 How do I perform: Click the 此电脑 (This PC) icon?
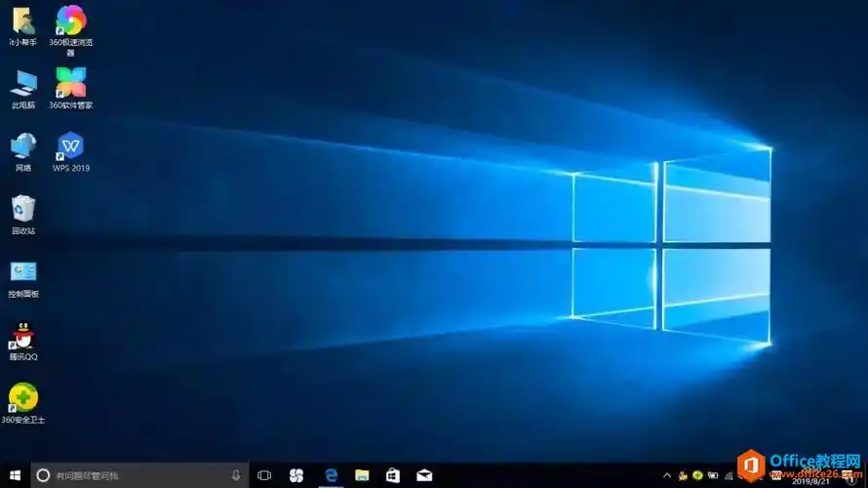[22, 83]
